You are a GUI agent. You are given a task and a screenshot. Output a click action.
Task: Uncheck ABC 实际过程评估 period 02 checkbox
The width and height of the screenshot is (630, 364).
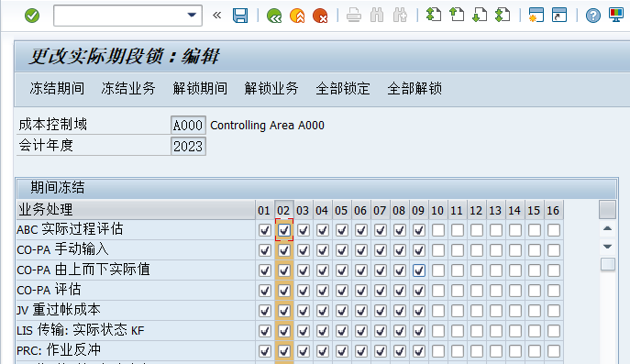[x=284, y=230]
